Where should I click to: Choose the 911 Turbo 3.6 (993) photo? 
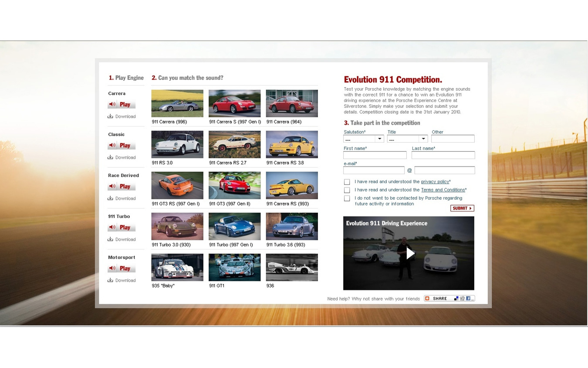[292, 226]
